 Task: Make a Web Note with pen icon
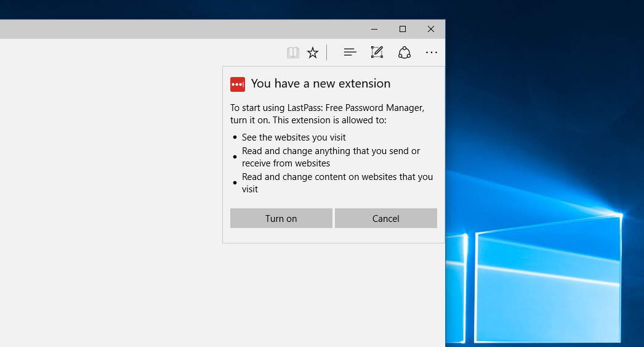pyautogui.click(x=377, y=53)
